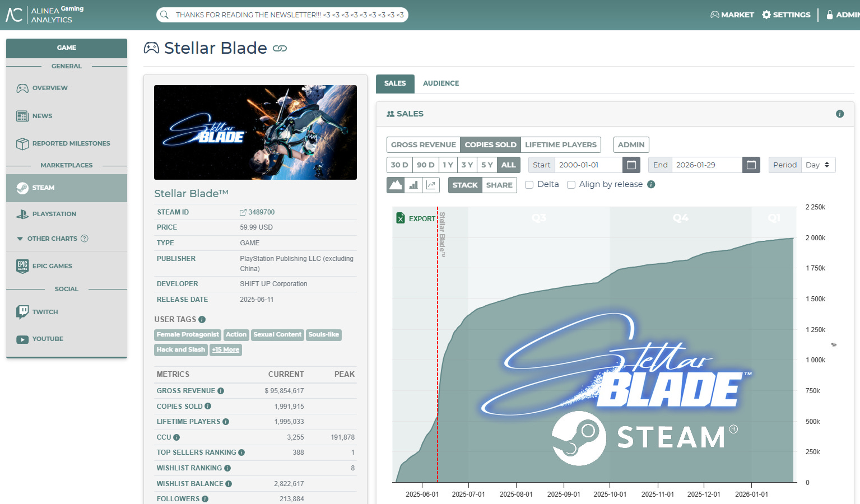This screenshot has height=504, width=860.
Task: Click the Female Protagonist tag
Action: [x=188, y=335]
